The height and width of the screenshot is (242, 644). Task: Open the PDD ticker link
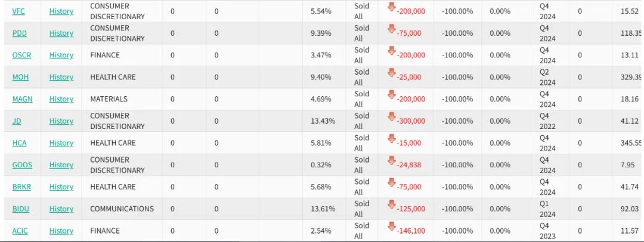point(19,33)
